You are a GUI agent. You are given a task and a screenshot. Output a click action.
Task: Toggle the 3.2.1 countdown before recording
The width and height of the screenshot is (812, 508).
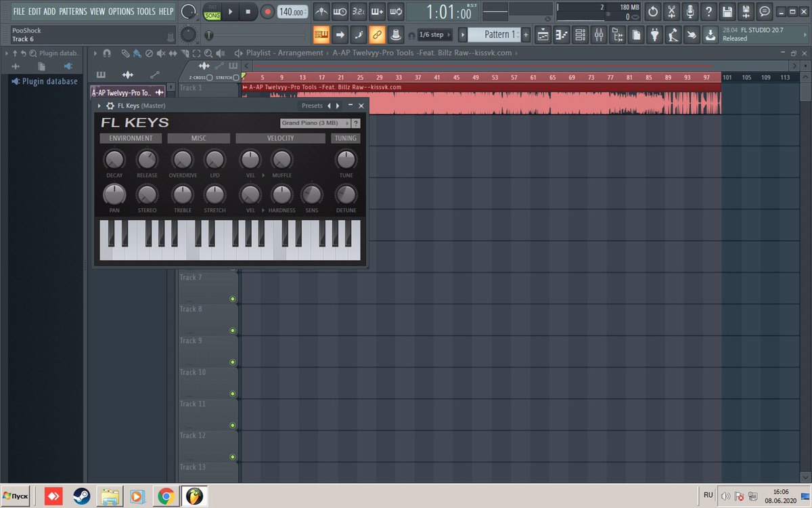pos(359,12)
